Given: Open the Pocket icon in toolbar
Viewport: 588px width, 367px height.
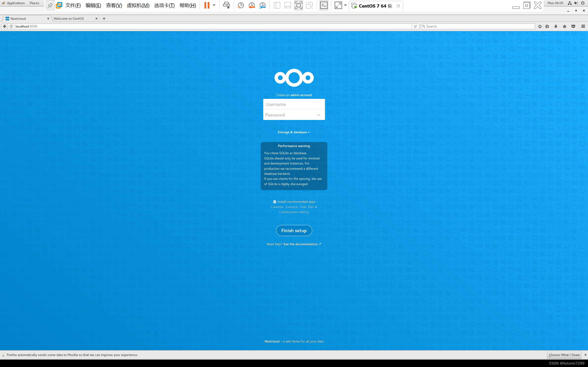Looking at the screenshot, I should coord(573,26).
